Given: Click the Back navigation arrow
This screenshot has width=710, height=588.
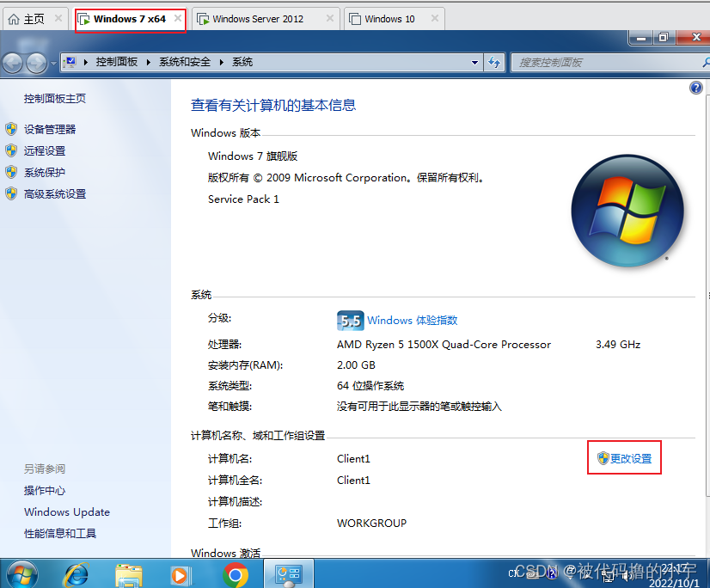Looking at the screenshot, I should click(x=13, y=63).
